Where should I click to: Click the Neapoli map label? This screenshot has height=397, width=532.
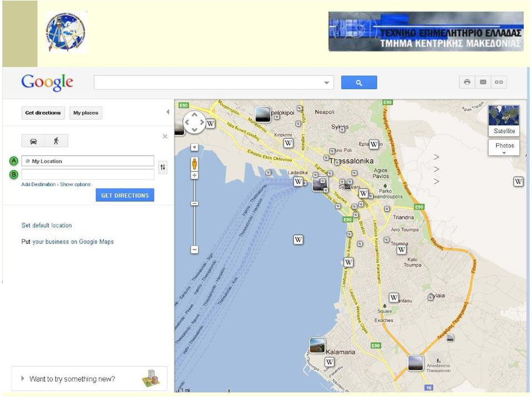pos(325,112)
